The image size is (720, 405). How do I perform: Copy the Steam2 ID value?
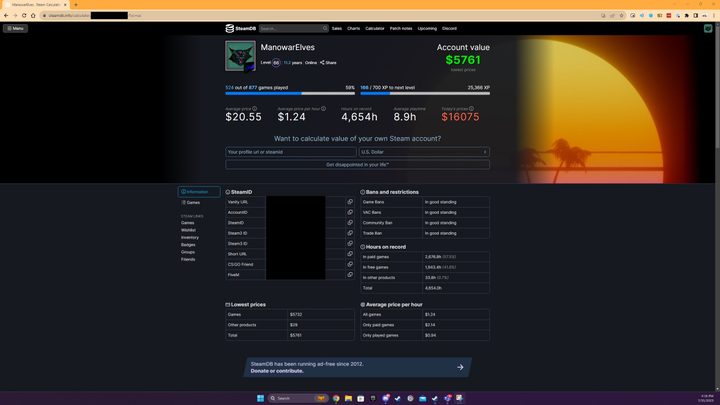(x=350, y=233)
